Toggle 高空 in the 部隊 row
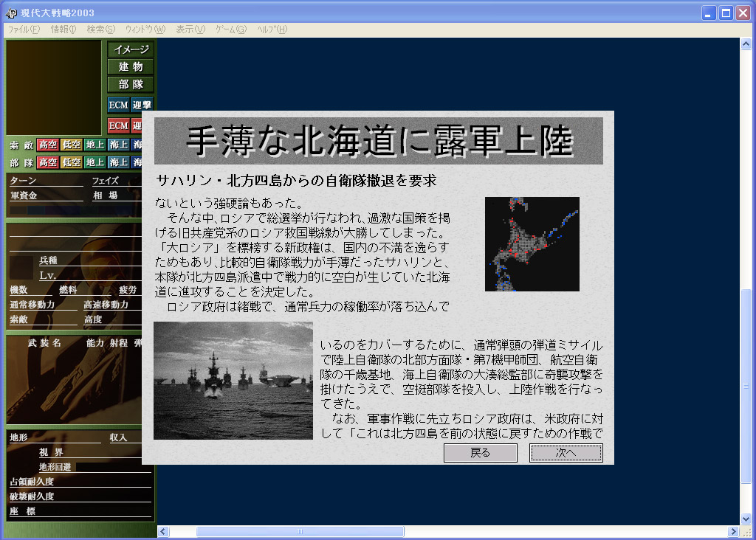 tap(48, 162)
